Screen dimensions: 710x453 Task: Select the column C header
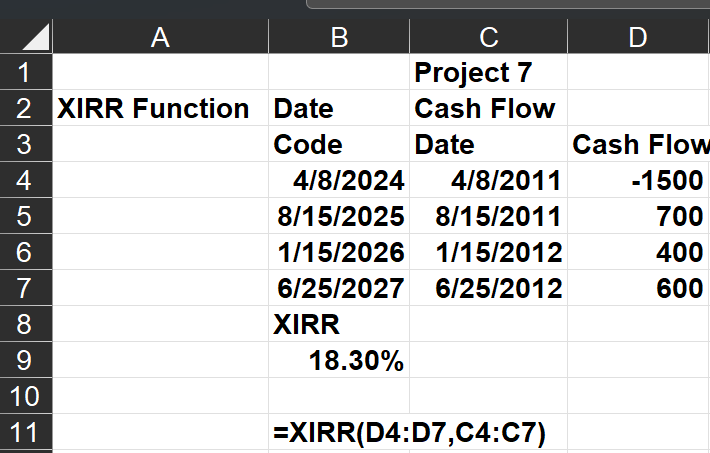pyautogui.click(x=488, y=38)
